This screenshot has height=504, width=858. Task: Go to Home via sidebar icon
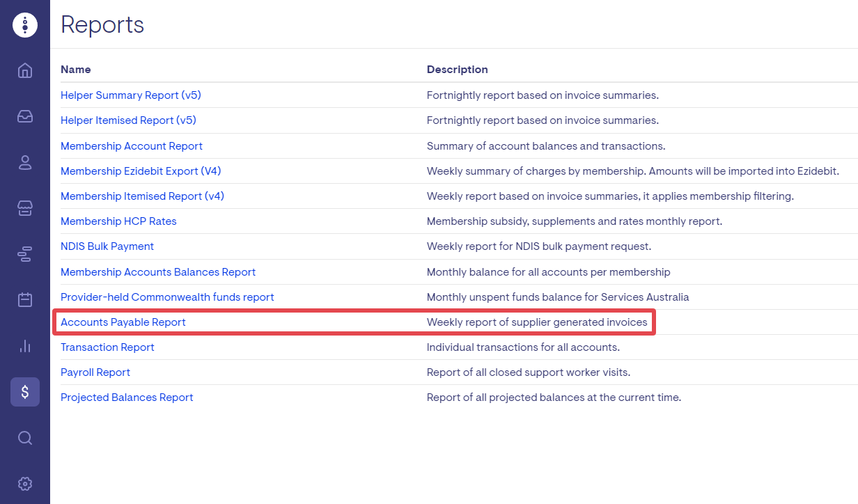coord(25,70)
